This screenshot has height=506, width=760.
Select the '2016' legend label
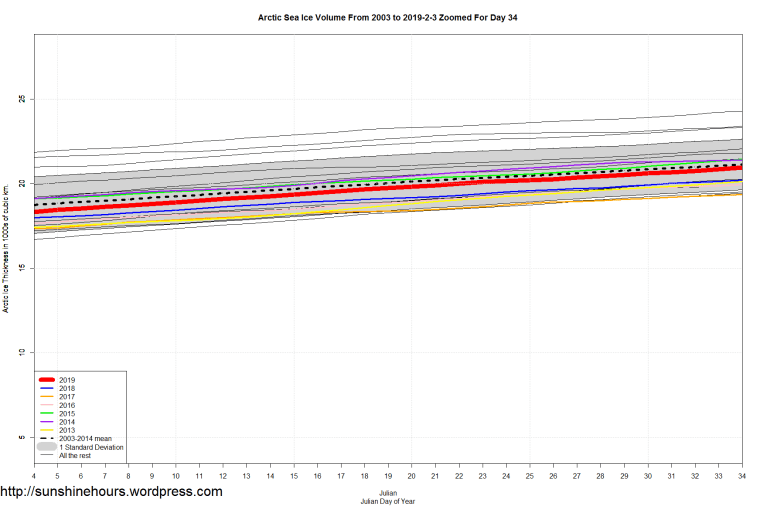67,405
